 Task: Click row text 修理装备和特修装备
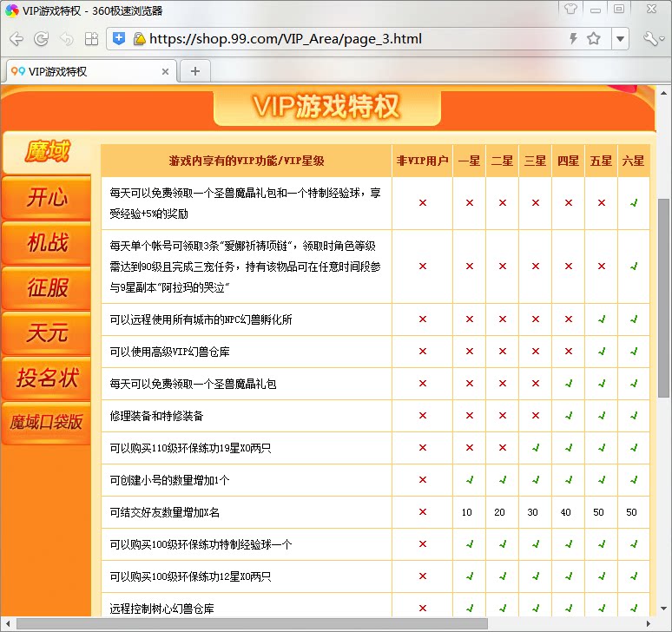(x=156, y=416)
